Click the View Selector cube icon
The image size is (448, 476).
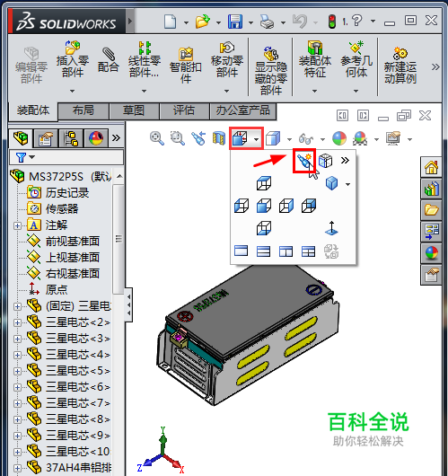tap(326, 161)
